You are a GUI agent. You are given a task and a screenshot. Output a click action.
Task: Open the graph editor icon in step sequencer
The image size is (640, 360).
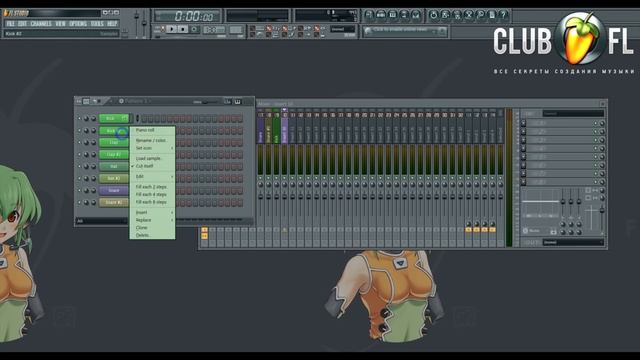coord(228,102)
